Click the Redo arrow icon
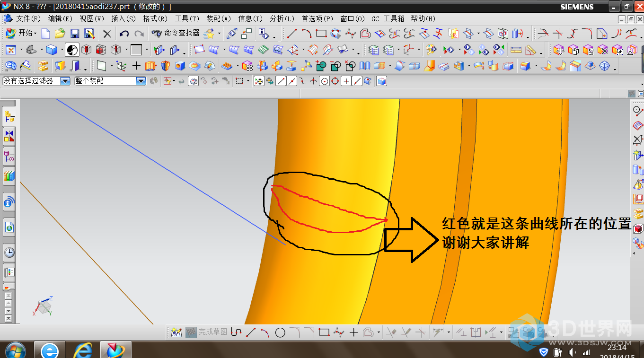The image size is (644, 358). point(139,34)
